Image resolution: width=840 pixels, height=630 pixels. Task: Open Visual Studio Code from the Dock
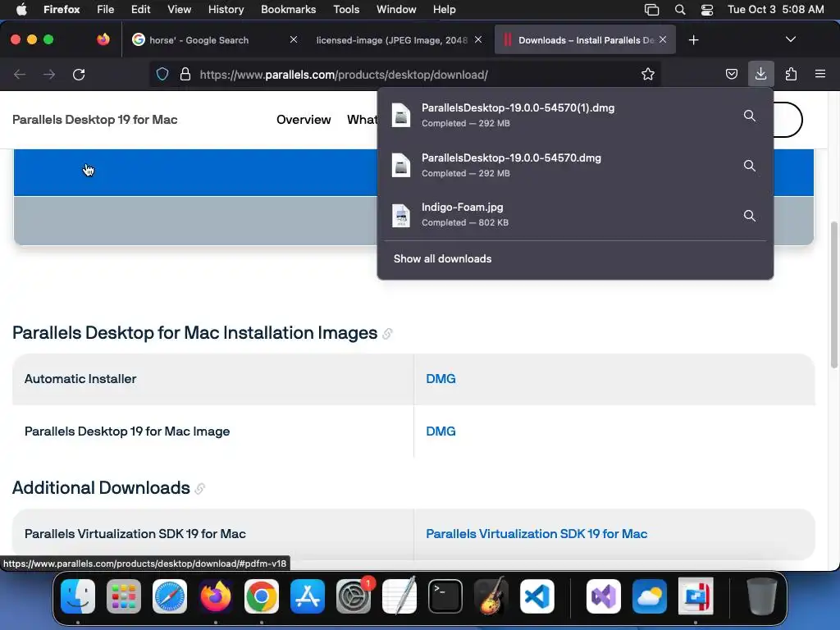click(x=537, y=596)
